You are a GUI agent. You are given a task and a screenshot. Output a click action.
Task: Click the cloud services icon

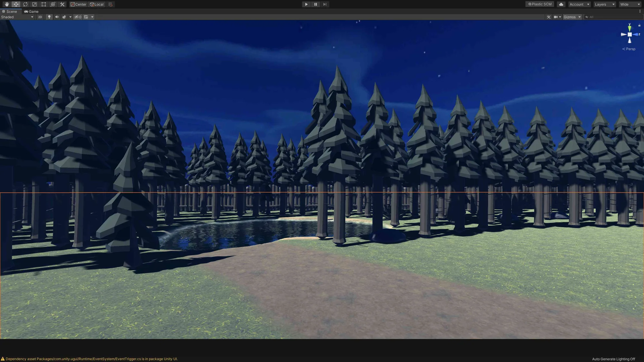(x=561, y=4)
